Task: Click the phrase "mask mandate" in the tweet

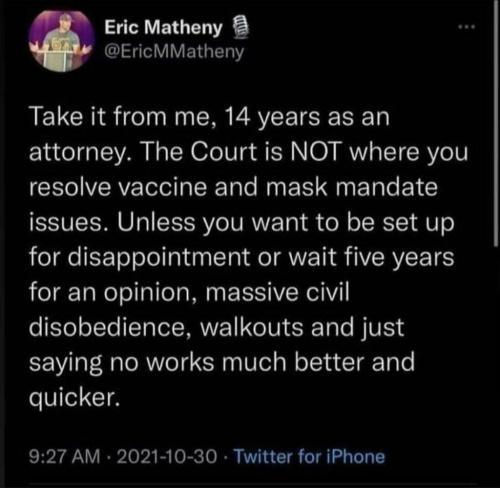Action: coord(351,187)
